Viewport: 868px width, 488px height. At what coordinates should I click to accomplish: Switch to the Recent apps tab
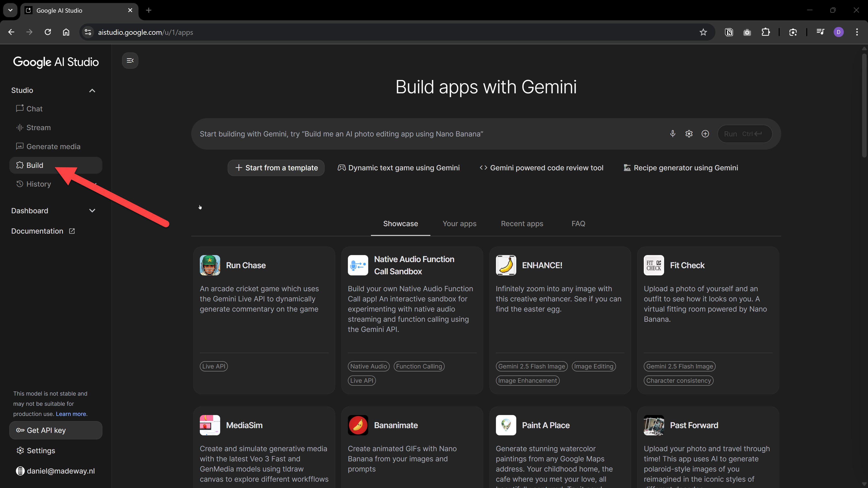(522, 224)
